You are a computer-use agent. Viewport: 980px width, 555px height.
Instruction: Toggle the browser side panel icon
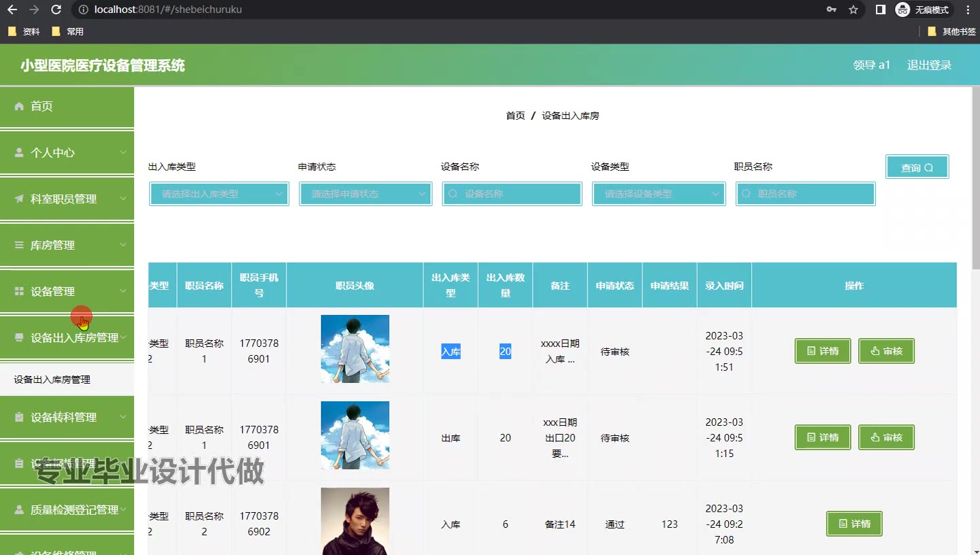[x=881, y=10]
